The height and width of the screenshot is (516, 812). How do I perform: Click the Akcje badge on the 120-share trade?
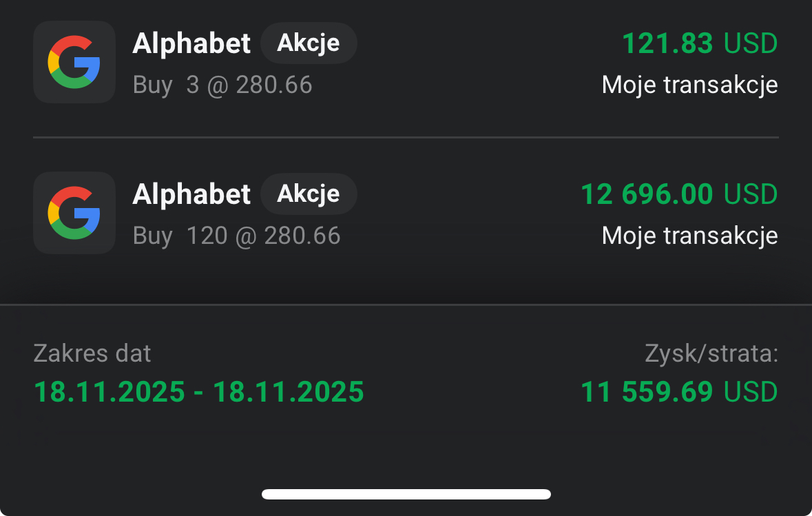tap(309, 194)
